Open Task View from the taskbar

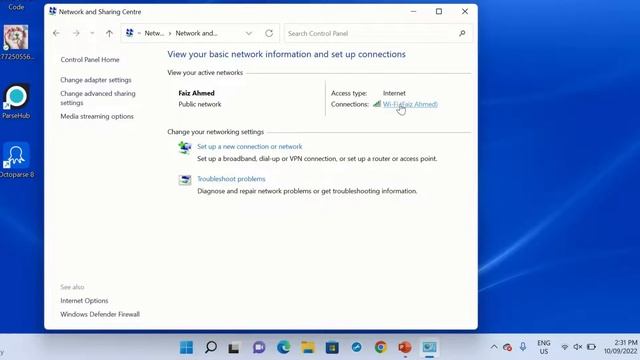point(234,347)
